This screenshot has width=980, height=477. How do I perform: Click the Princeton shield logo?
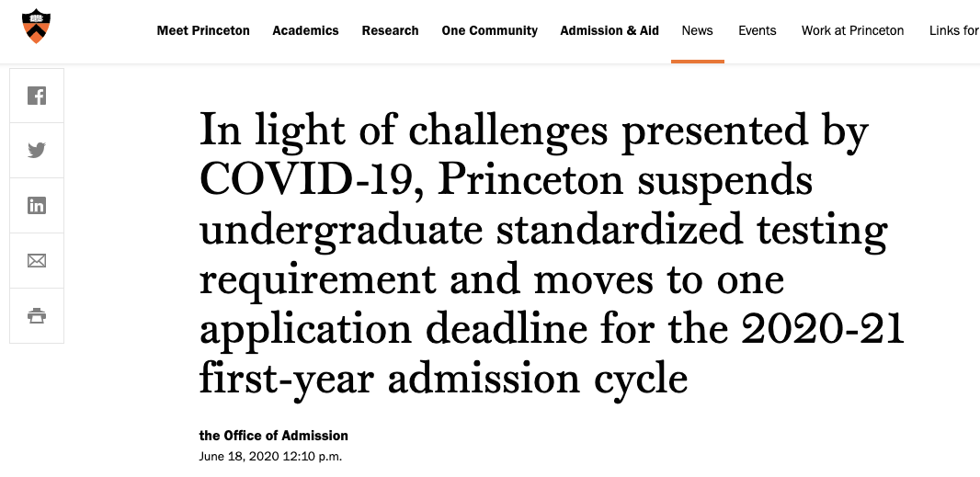point(36,26)
